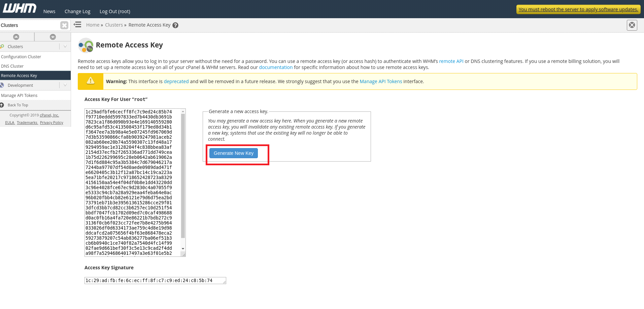This screenshot has width=644, height=309.
Task: Expand all sidebar sections with down arrow
Action: (x=53, y=37)
